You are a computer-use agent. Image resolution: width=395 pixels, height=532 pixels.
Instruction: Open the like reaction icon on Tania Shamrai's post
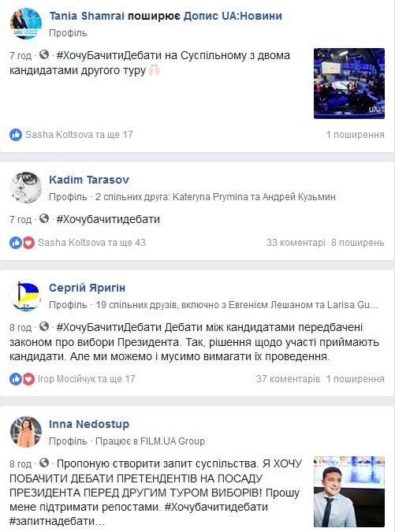pyautogui.click(x=16, y=135)
